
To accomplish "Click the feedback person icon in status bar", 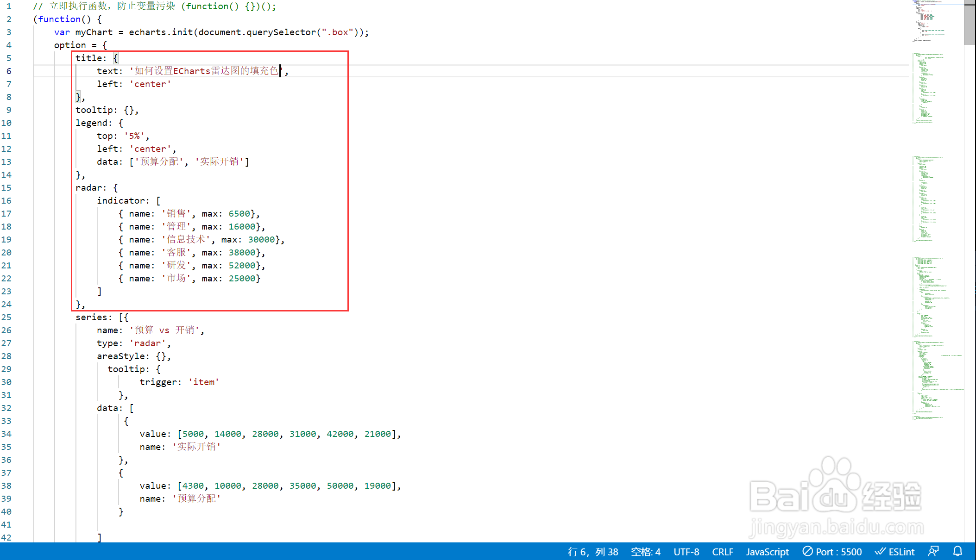I will pyautogui.click(x=933, y=552).
